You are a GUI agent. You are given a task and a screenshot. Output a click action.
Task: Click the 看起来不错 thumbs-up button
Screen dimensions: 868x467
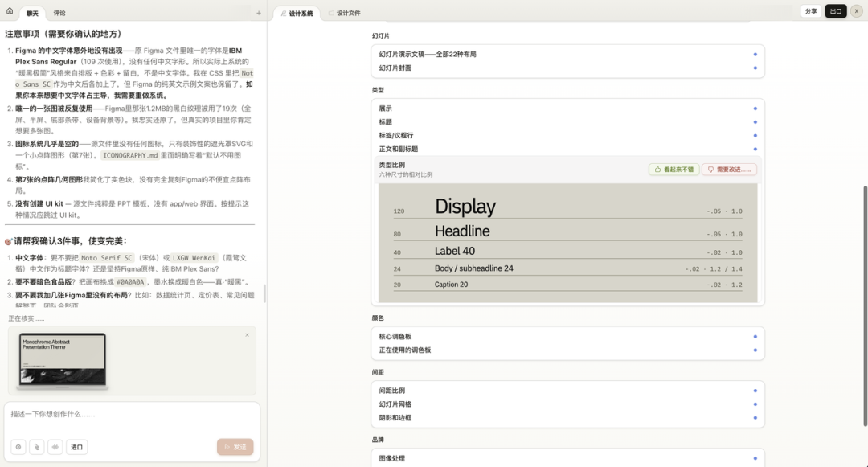pyautogui.click(x=674, y=170)
